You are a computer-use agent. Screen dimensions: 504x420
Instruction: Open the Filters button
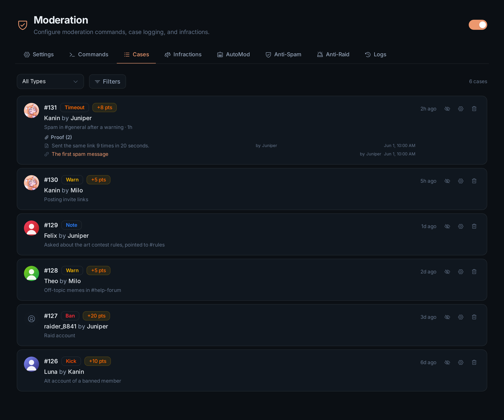(107, 82)
